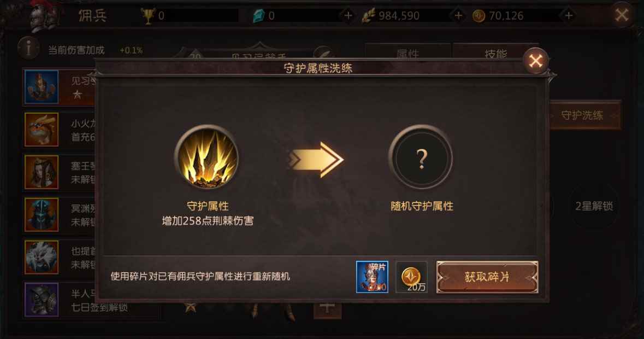This screenshot has height=339, width=644.
Task: Add more gems with the plus button
Action: pyautogui.click(x=348, y=16)
